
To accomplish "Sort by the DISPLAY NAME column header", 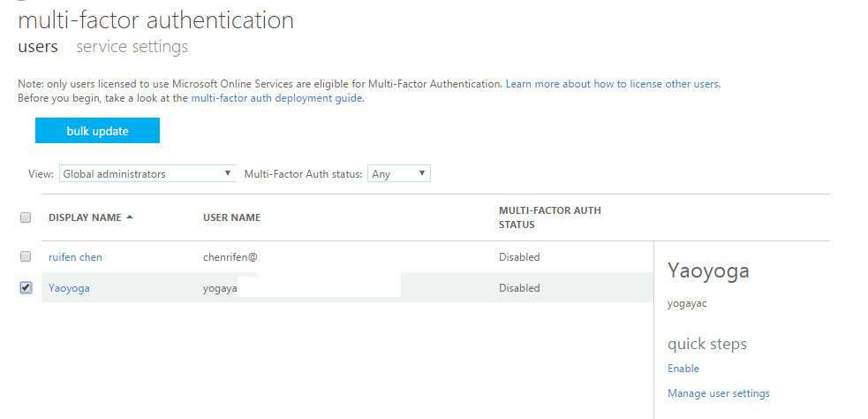I will point(85,217).
